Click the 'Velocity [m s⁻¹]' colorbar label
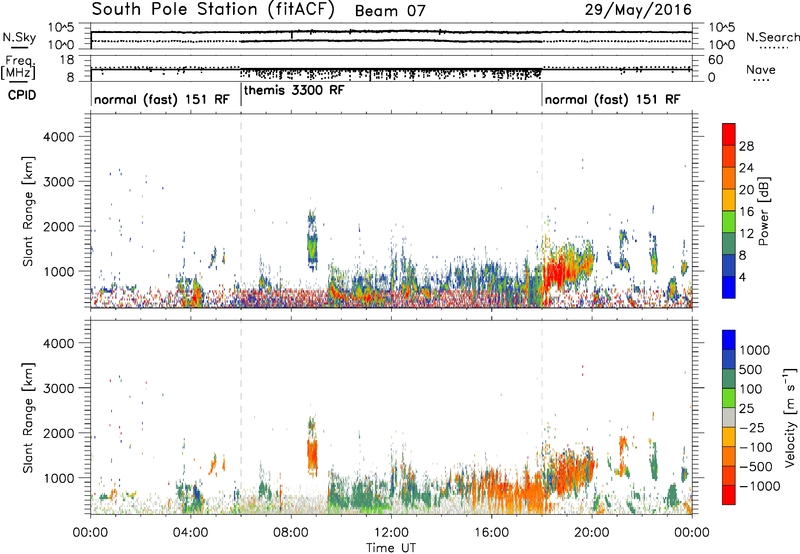800x554 pixels. (x=790, y=417)
